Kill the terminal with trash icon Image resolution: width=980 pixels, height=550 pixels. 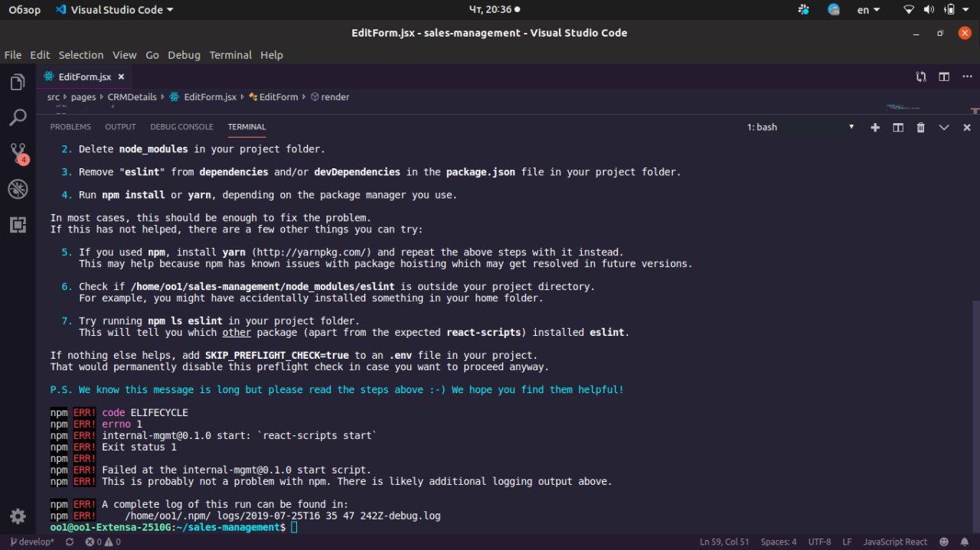921,127
